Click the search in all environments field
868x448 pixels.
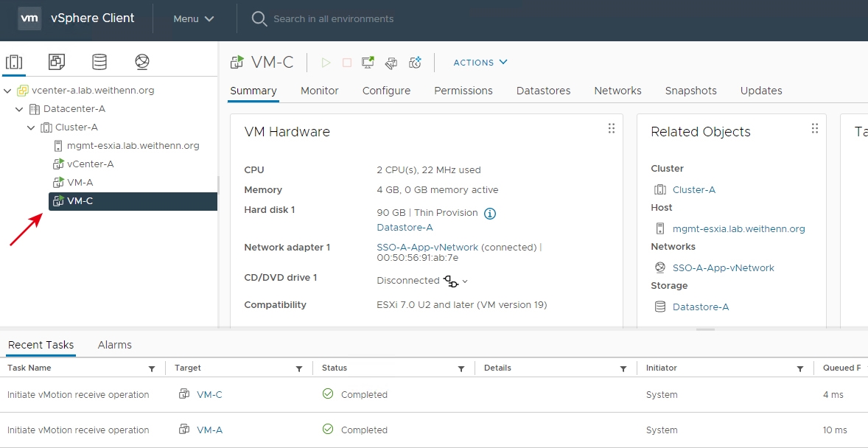[x=333, y=19]
